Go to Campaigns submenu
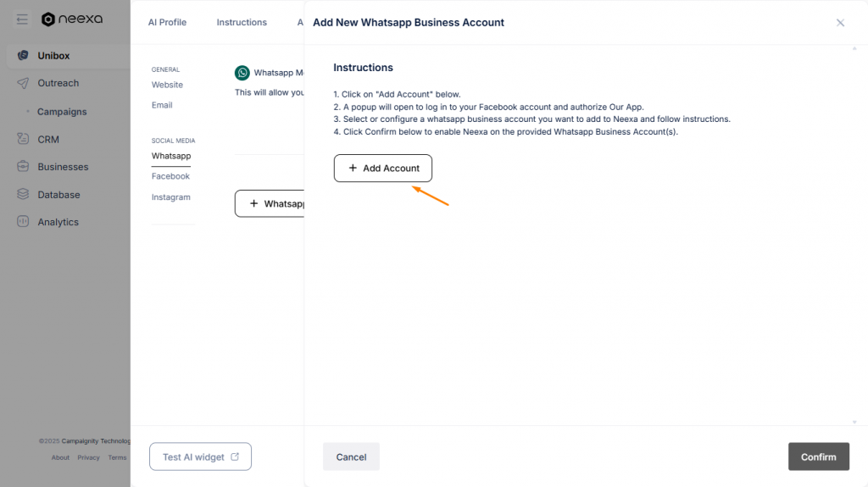This screenshot has width=868, height=487. coord(62,112)
